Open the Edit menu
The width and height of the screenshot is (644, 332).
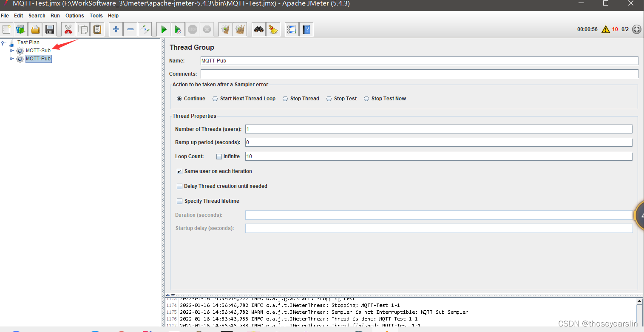pos(18,16)
